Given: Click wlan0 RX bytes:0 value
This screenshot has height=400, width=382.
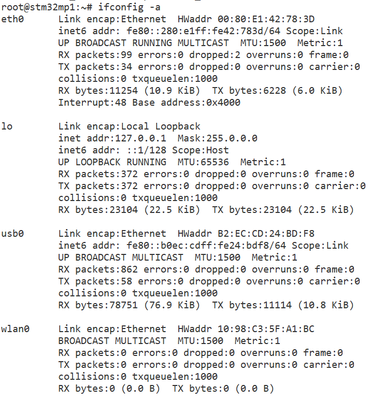Looking at the screenshot, I should click(x=87, y=388).
